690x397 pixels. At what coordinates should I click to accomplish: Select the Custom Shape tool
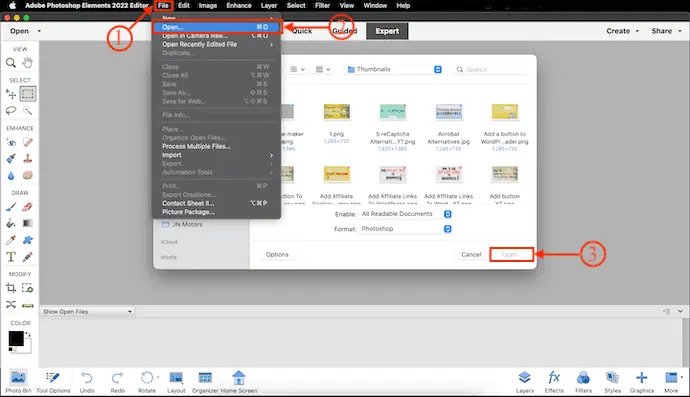(x=28, y=240)
